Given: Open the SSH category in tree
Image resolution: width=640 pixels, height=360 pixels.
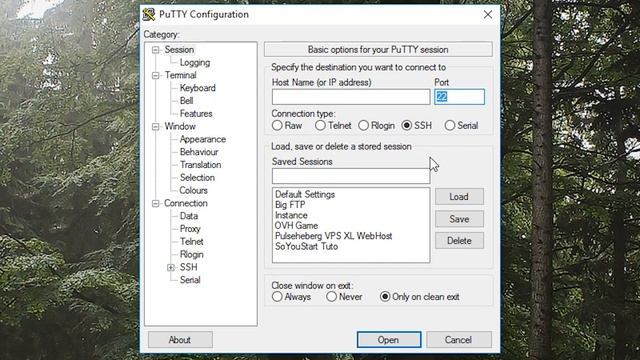Looking at the screenshot, I should pos(189,267).
